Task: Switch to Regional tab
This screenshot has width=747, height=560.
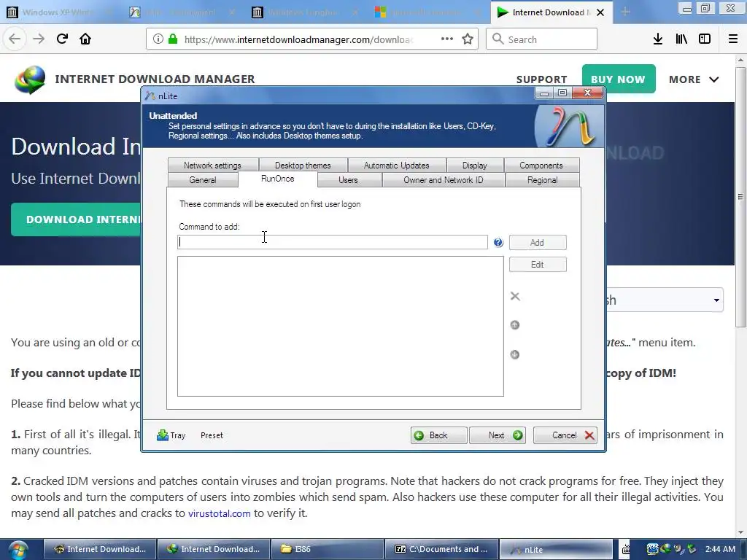Action: pos(542,180)
